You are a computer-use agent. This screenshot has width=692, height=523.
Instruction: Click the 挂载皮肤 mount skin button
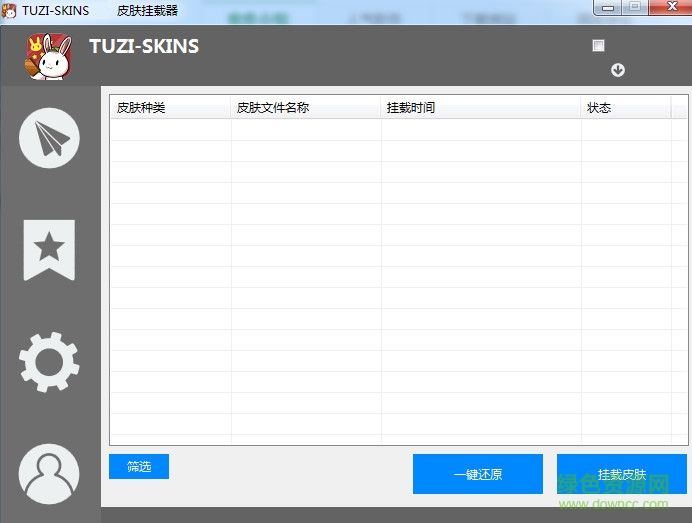[x=621, y=474]
